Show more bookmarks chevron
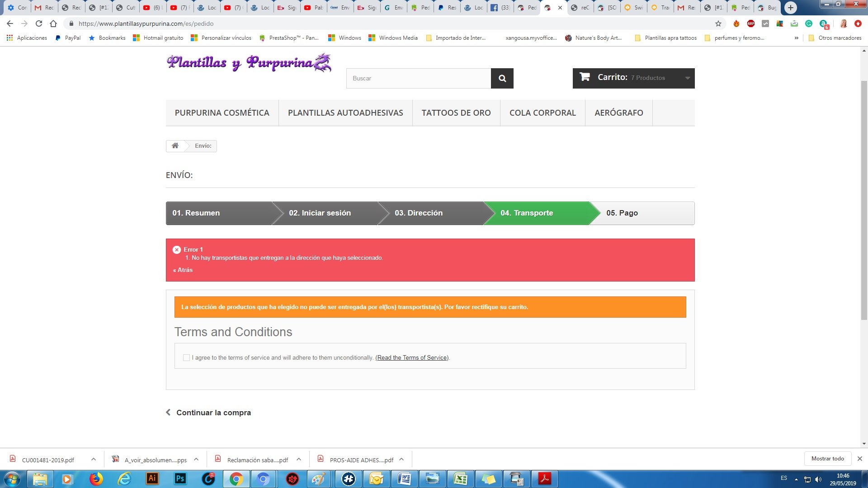 coord(796,38)
